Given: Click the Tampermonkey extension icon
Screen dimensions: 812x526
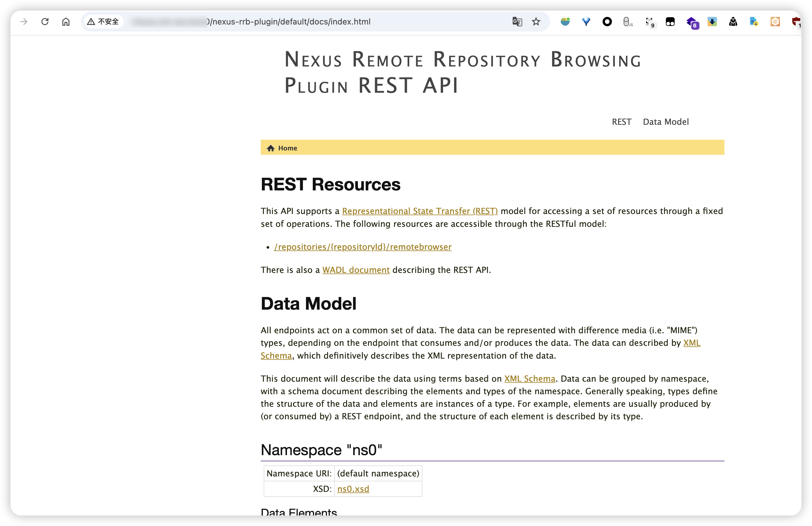Looking at the screenshot, I should (670, 22).
